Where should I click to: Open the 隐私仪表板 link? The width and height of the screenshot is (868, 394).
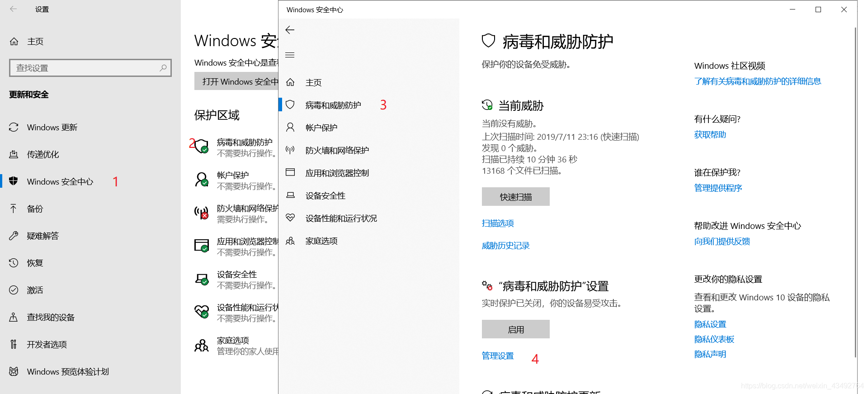714,339
